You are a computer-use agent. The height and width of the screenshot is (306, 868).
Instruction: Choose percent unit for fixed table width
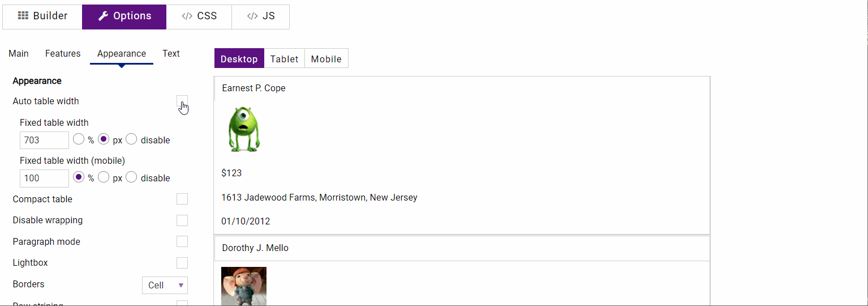pos(79,139)
